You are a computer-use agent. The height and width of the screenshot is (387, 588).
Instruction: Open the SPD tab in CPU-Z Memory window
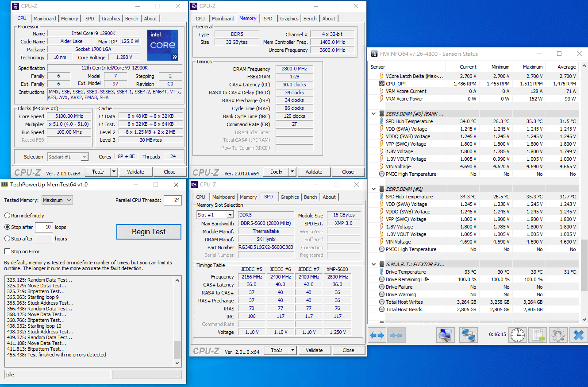(268, 19)
